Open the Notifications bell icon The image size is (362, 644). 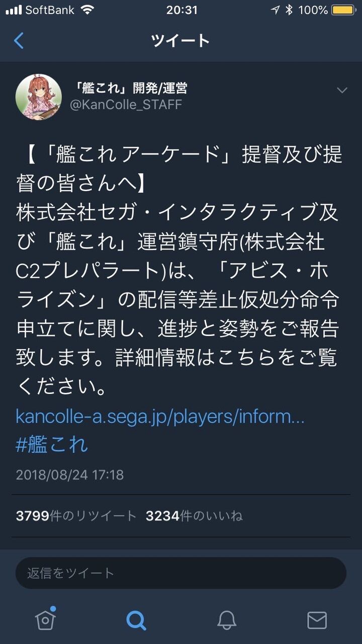226,620
